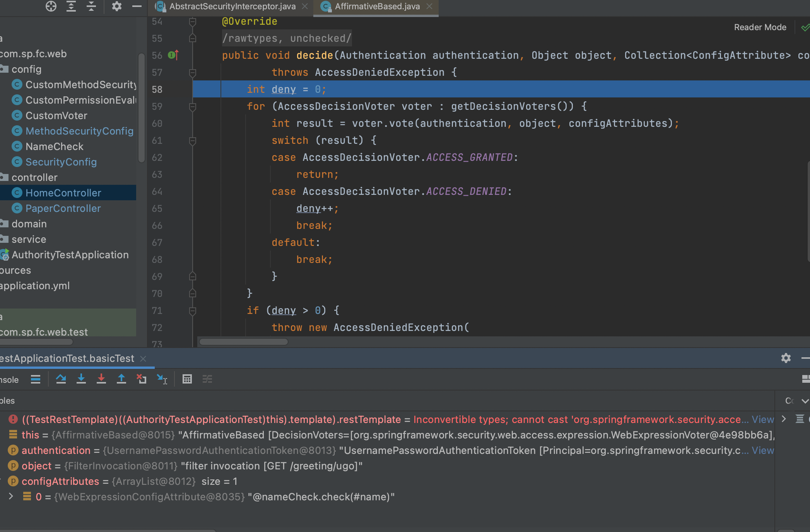Image resolution: width=810 pixels, height=532 pixels.
Task: Open the Evaluate Expression calculator icon
Action: click(x=187, y=379)
